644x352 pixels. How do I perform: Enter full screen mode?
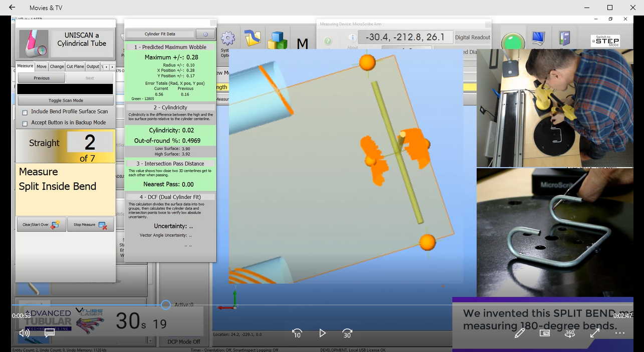(x=595, y=333)
